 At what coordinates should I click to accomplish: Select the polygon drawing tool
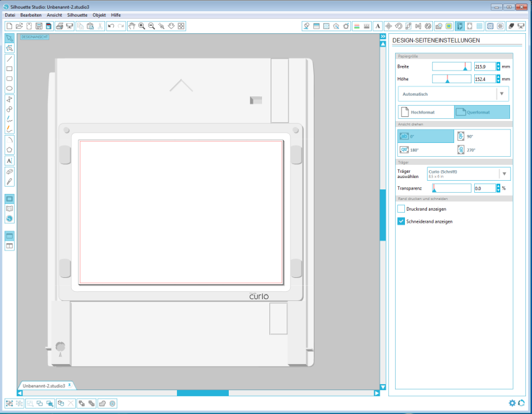[x=9, y=150]
